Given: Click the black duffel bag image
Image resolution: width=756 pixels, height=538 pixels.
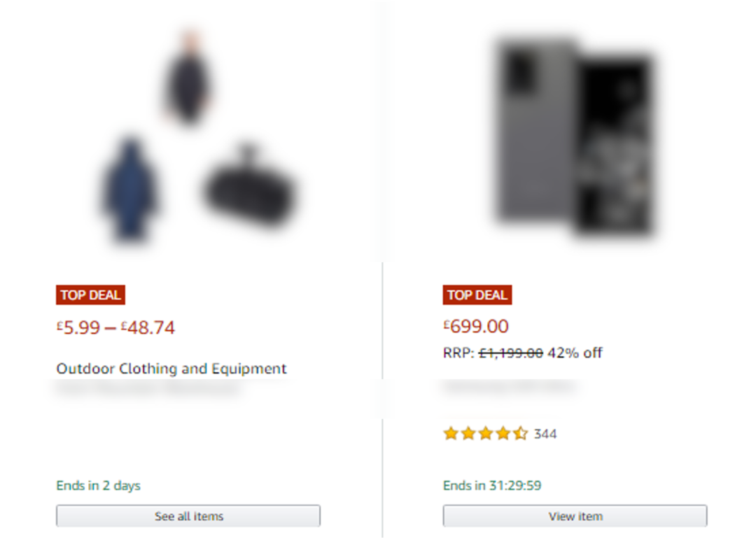Looking at the screenshot, I should (250, 189).
